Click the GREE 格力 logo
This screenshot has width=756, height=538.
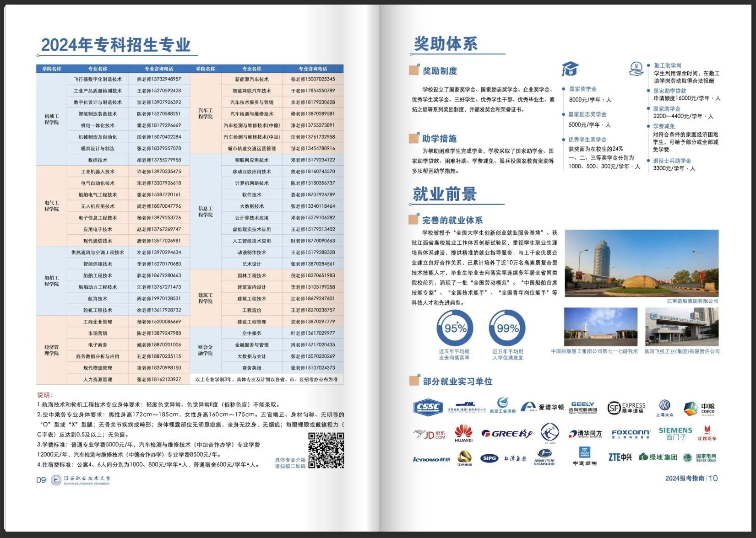[507, 433]
